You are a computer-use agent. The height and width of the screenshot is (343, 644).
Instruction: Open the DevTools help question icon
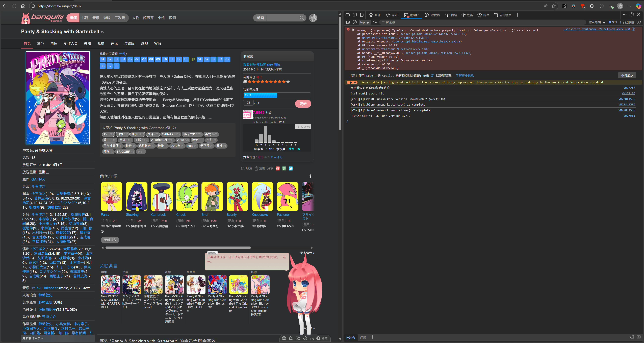631,15
